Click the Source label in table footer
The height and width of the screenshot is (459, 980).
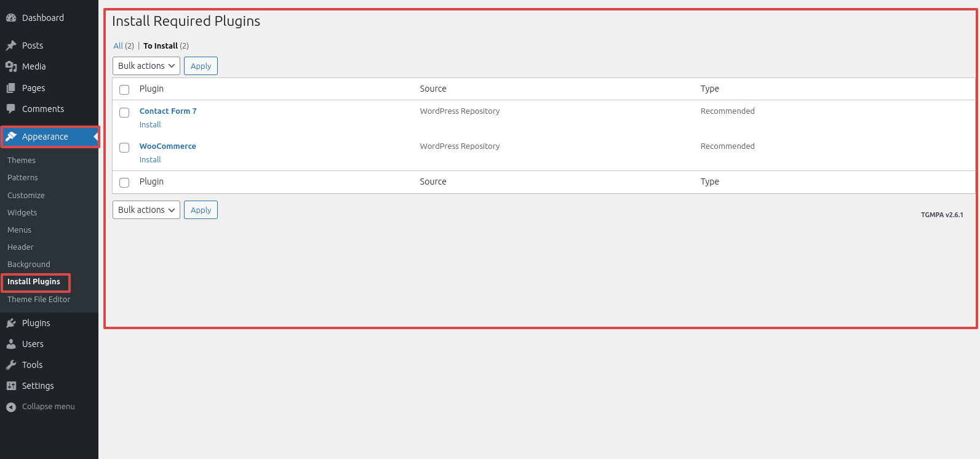(x=433, y=182)
